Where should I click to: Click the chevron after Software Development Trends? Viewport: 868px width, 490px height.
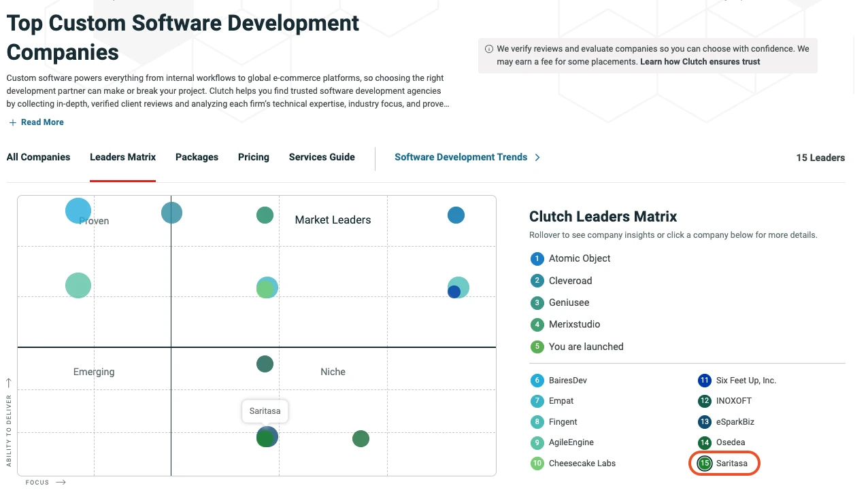click(x=537, y=157)
